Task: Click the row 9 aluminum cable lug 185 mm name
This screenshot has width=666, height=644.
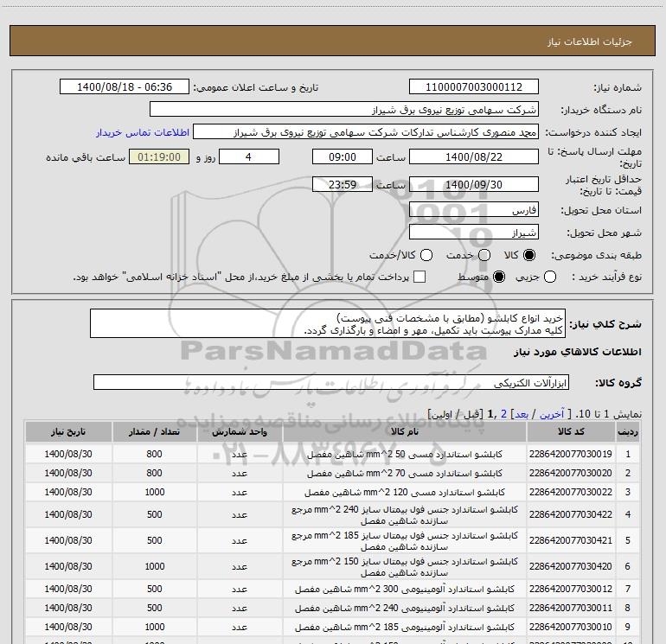Action: 405,628
